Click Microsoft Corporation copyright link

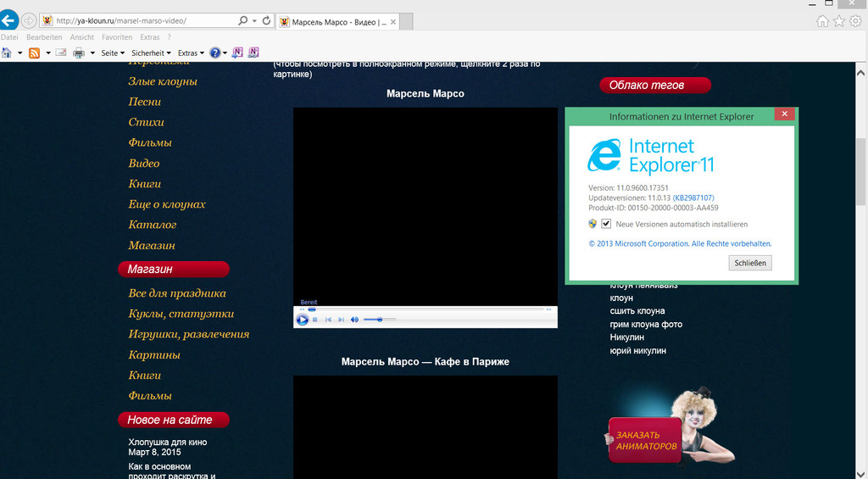[x=680, y=243]
